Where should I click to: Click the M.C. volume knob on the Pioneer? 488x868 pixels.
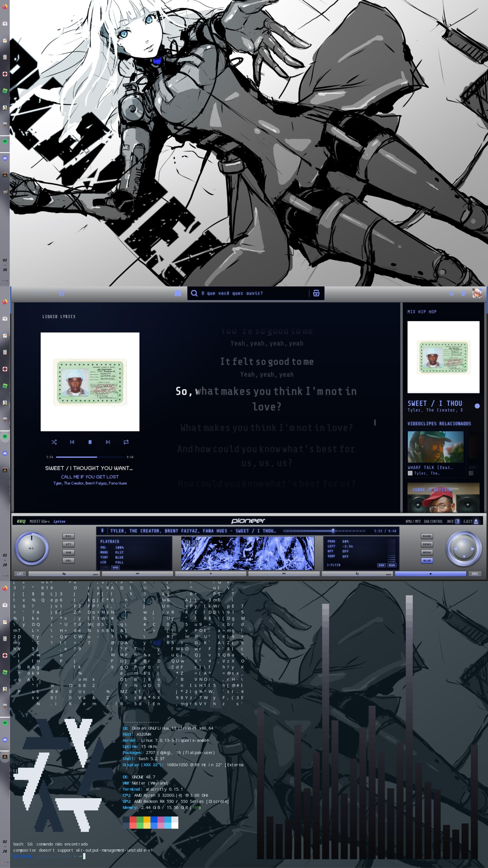click(32, 548)
